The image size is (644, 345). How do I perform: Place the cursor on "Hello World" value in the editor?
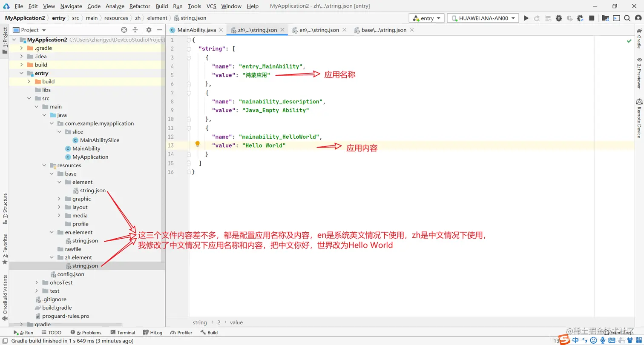click(264, 145)
